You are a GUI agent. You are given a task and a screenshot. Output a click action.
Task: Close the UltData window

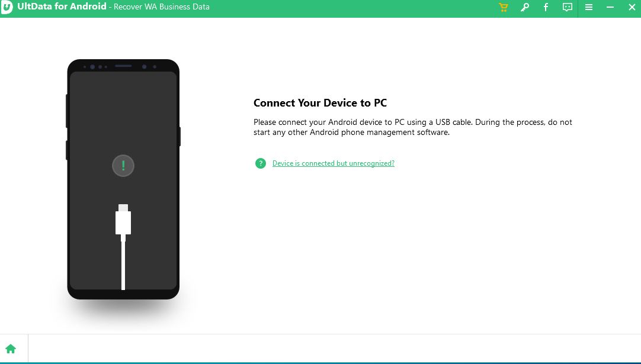[632, 7]
